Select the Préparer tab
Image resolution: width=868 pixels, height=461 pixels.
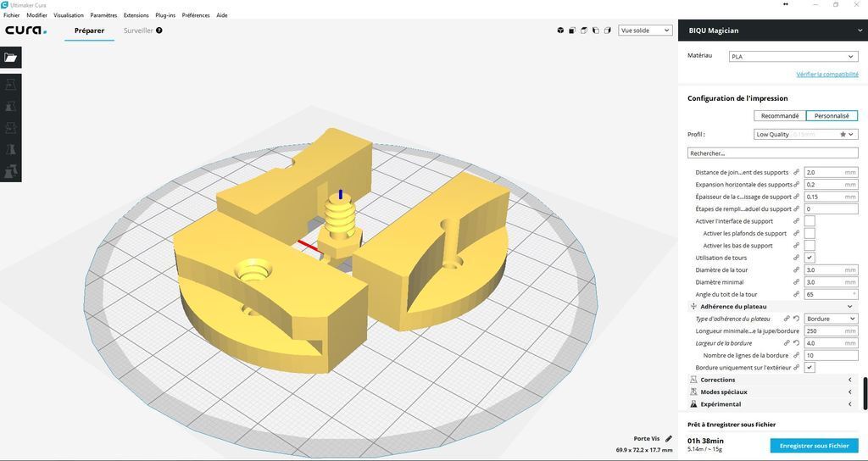click(x=89, y=31)
